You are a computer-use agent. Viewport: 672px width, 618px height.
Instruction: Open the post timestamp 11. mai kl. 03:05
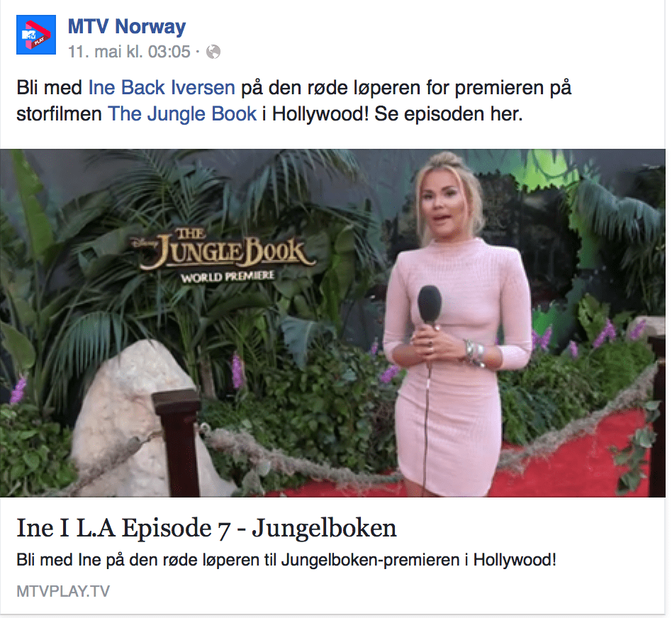tap(129, 52)
